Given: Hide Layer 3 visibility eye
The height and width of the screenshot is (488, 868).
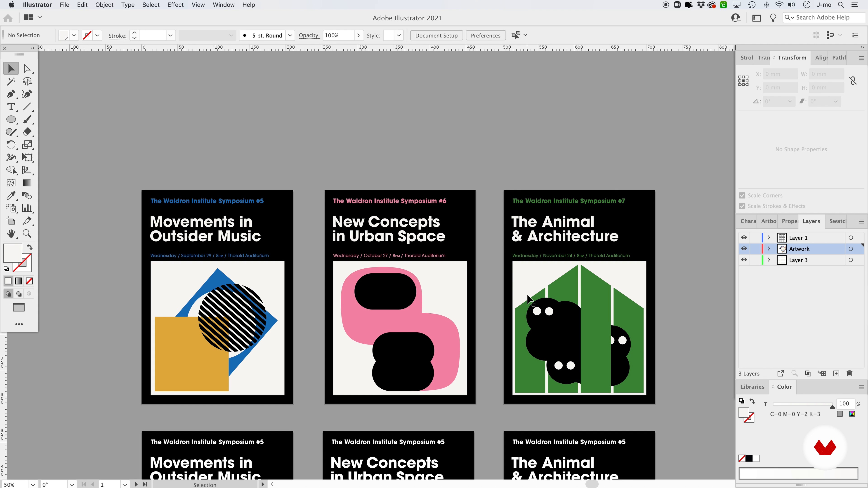Looking at the screenshot, I should pos(744,260).
